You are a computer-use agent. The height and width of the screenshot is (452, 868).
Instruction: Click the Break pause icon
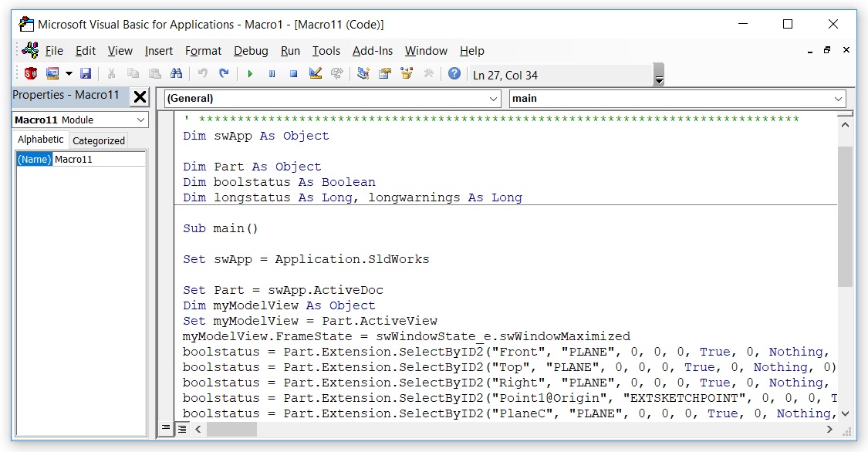coord(272,73)
